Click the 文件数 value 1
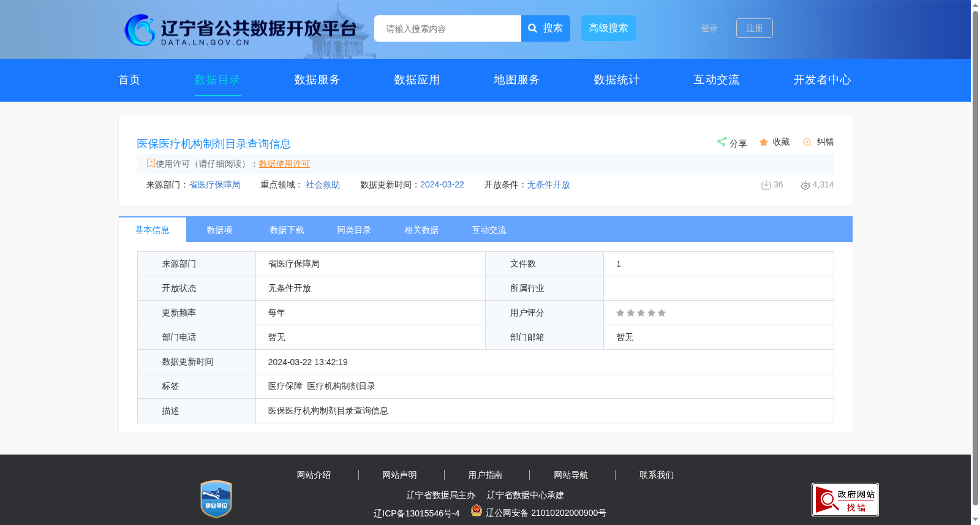Image resolution: width=980 pixels, height=525 pixels. (619, 264)
